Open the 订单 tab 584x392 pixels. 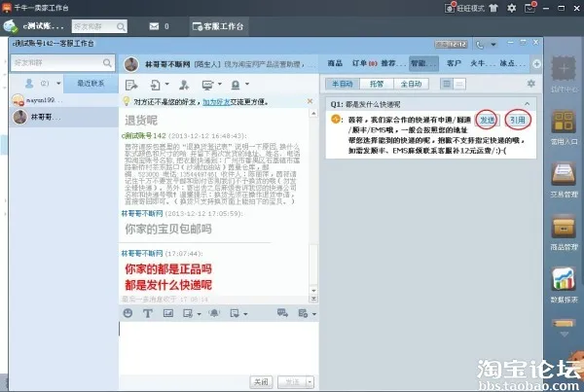364,63
